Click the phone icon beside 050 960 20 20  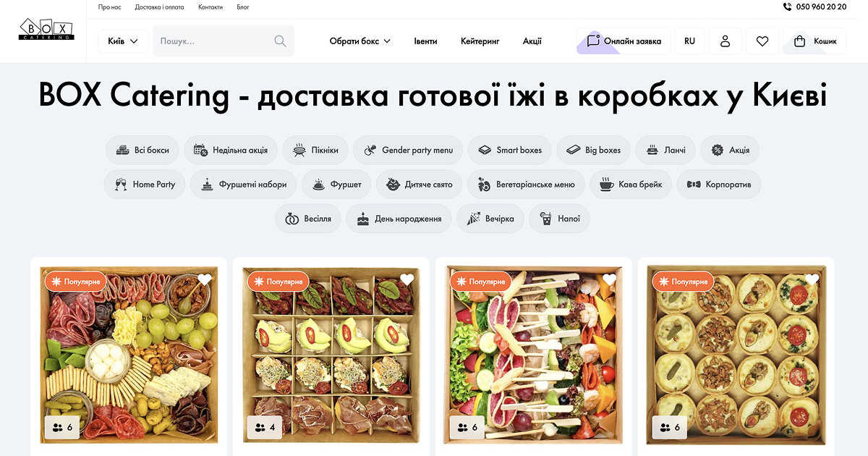787,7
